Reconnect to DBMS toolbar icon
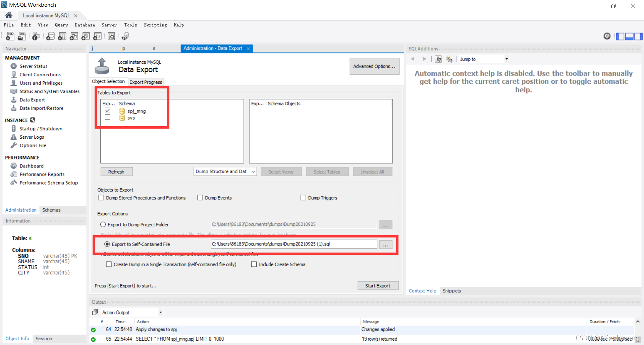Screen dimensions: 644x345 [x=126, y=36]
